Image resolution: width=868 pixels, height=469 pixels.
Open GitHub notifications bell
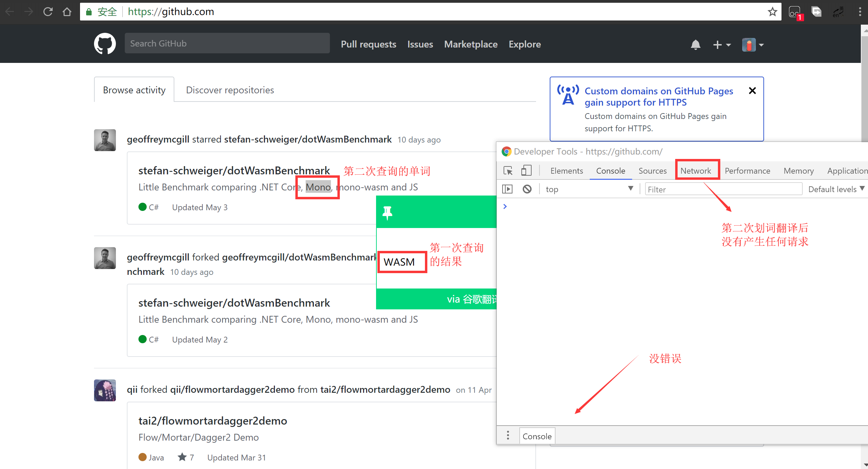[x=696, y=44]
